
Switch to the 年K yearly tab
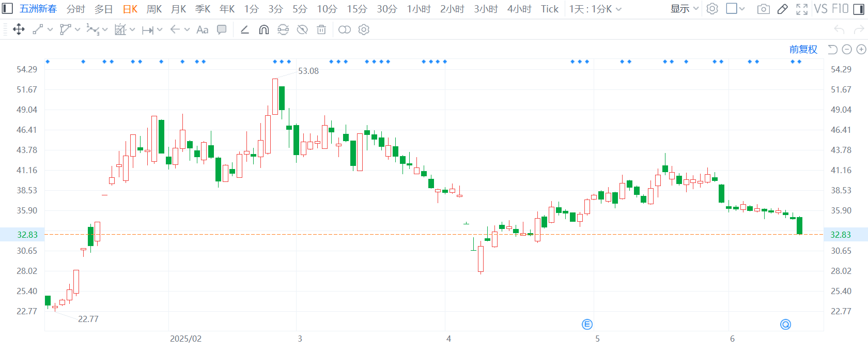point(227,9)
